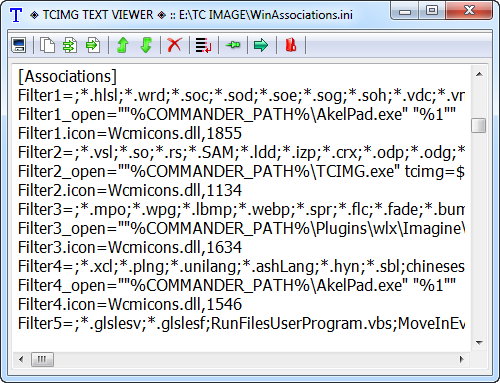Screen dimensions: 500x383
Task: Click the Filter2_open TCIMG.exe line
Action: click(241, 172)
